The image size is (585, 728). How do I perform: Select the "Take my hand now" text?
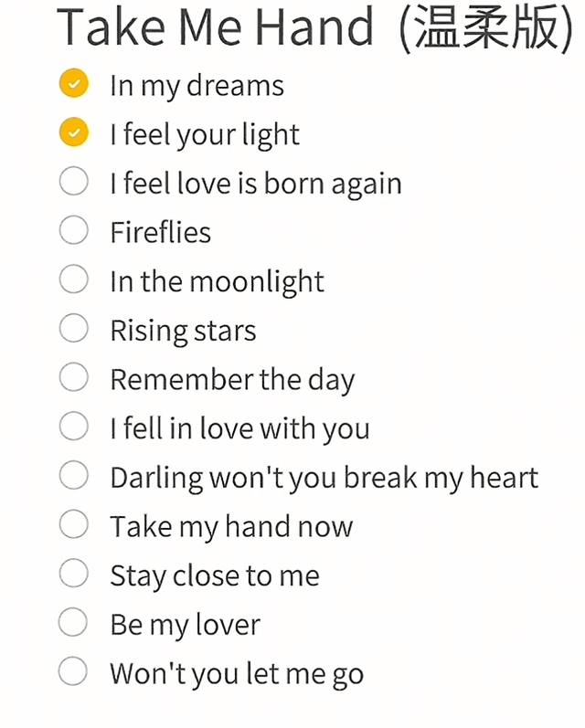(231, 526)
